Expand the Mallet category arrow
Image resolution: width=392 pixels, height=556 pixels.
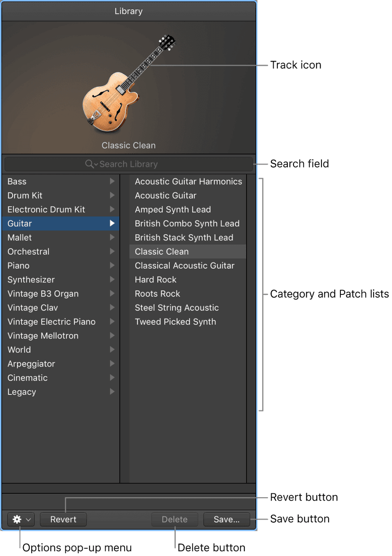point(112,237)
